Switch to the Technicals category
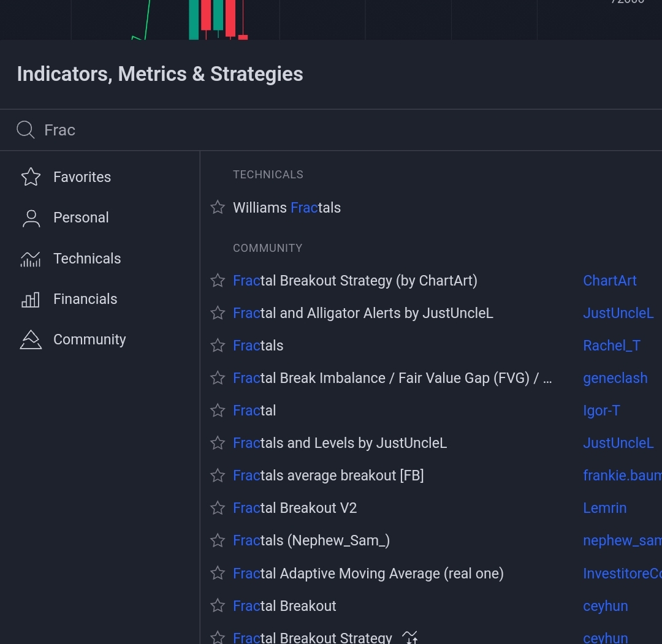 (x=87, y=259)
